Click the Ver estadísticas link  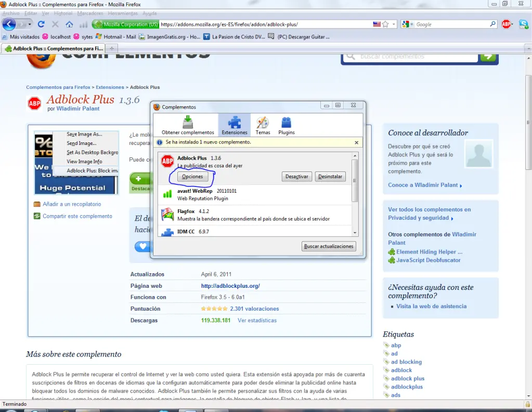pyautogui.click(x=257, y=321)
